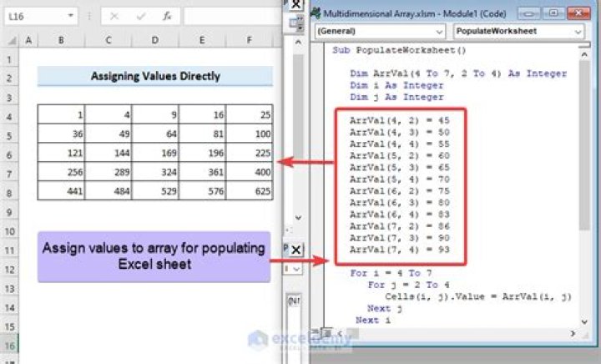Click cell containing 576

point(203,191)
